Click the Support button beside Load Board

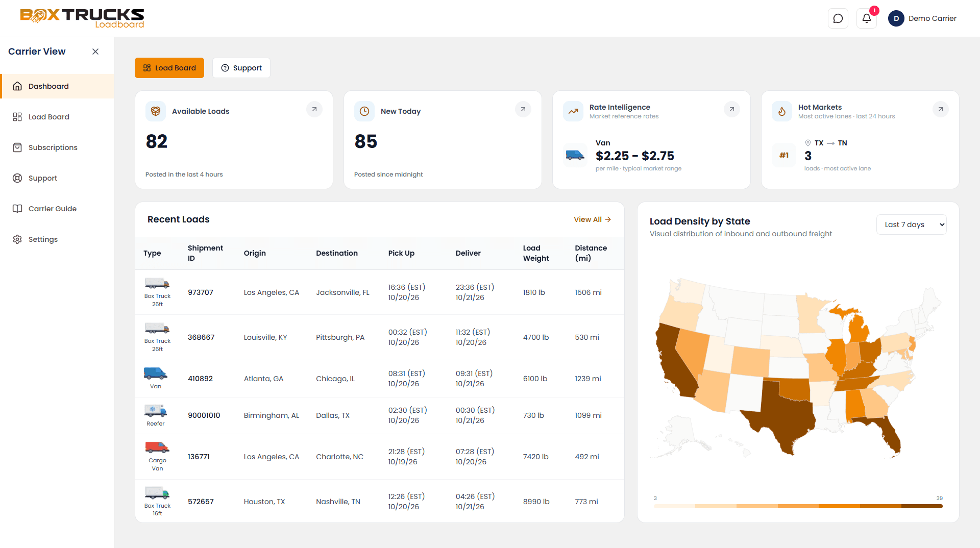pyautogui.click(x=241, y=68)
